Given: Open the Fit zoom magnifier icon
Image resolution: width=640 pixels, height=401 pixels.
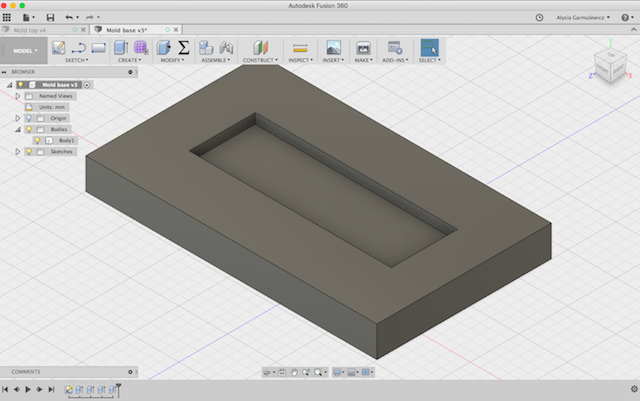Looking at the screenshot, I should coord(318,372).
